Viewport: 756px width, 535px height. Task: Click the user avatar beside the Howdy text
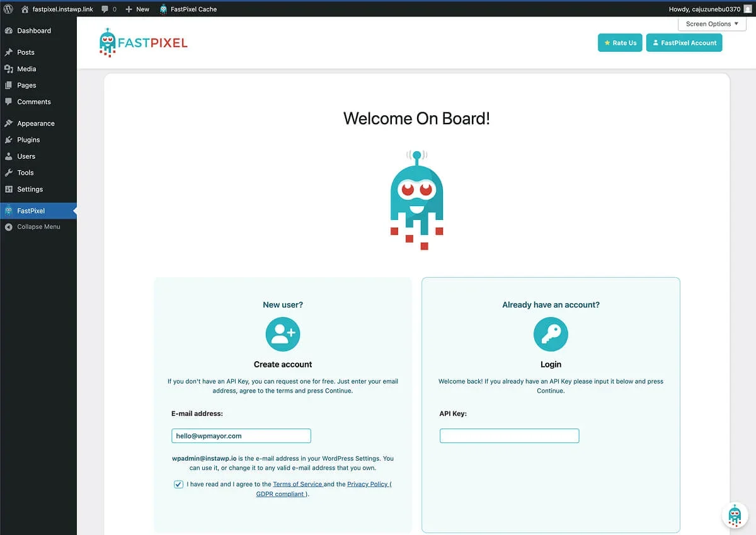pos(748,9)
